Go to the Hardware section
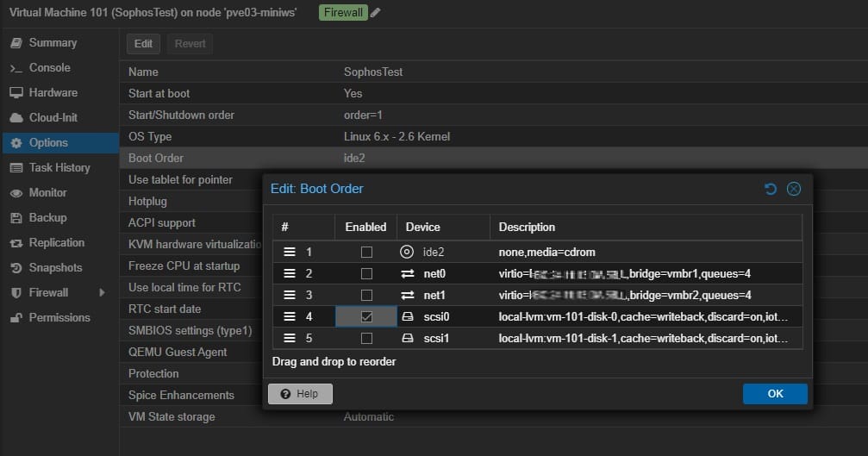 [x=59, y=92]
